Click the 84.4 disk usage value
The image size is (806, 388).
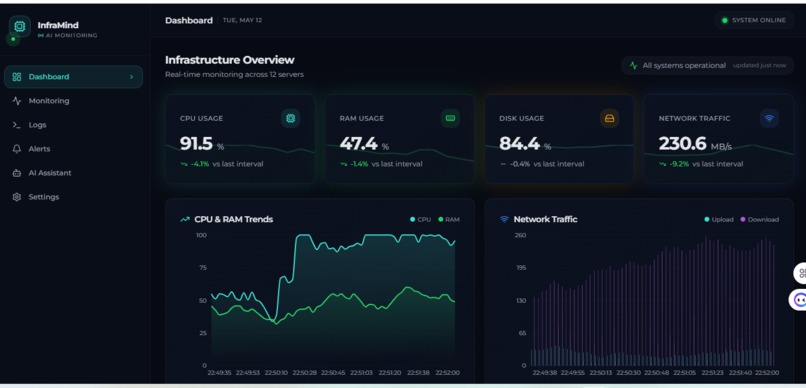(519, 144)
